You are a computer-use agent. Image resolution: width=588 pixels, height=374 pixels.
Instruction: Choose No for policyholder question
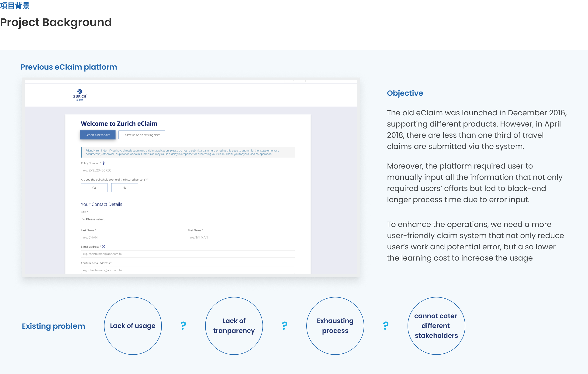coord(125,187)
